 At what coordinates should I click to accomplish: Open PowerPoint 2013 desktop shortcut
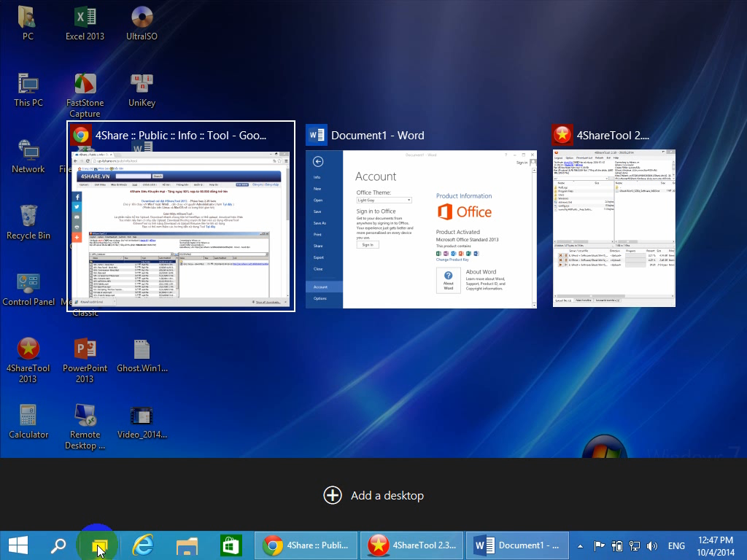click(x=85, y=360)
